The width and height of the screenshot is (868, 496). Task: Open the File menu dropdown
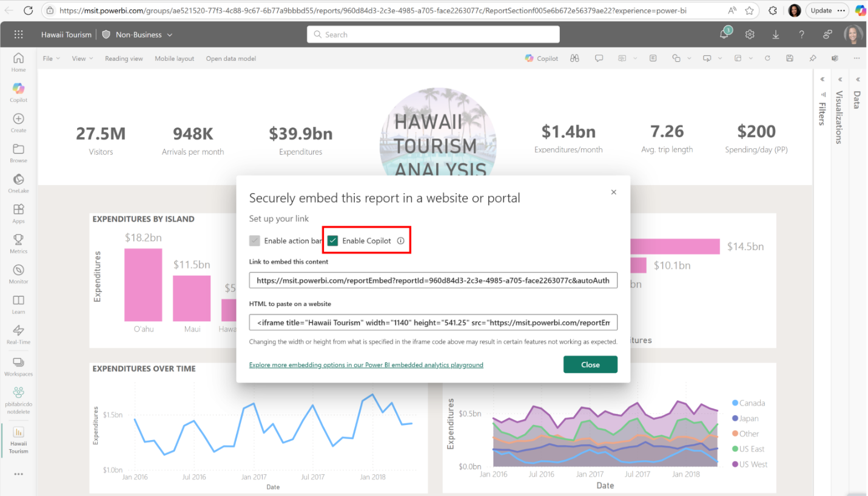coord(52,58)
